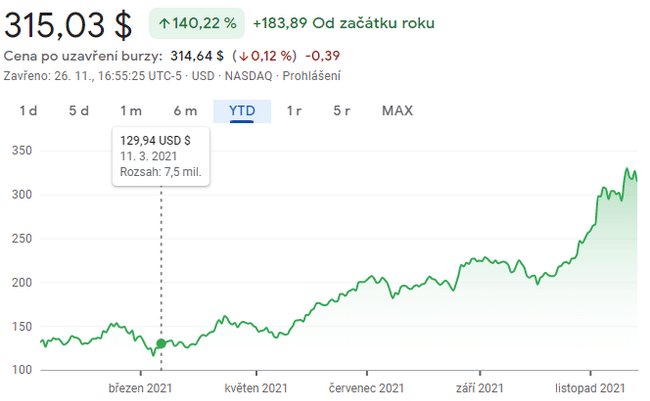Open the 1 m chart range

[130, 111]
